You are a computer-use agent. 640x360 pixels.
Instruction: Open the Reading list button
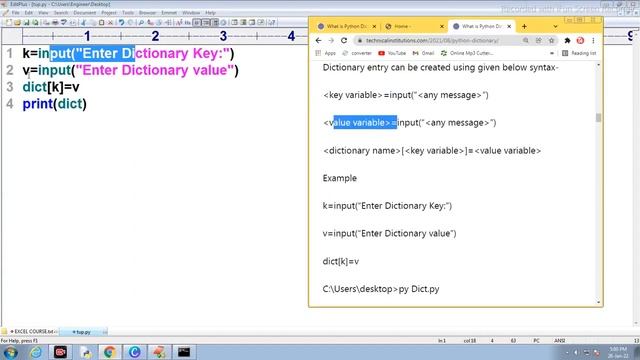pos(579,53)
